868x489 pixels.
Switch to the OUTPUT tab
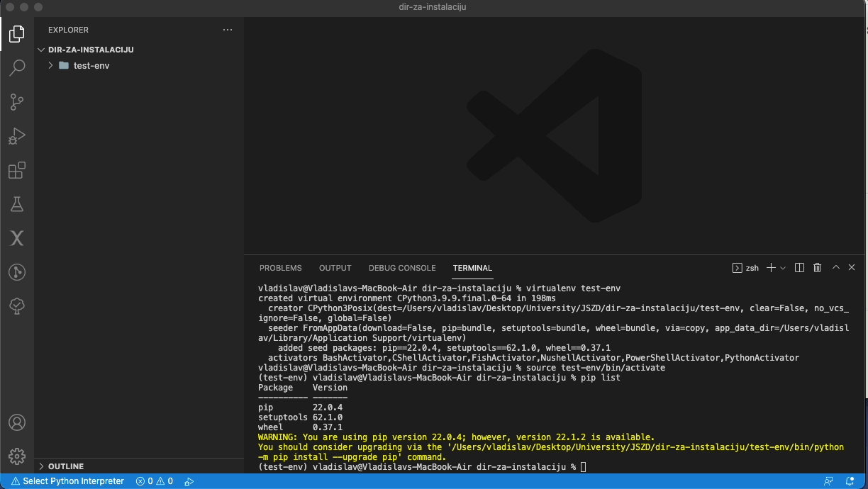(x=335, y=268)
